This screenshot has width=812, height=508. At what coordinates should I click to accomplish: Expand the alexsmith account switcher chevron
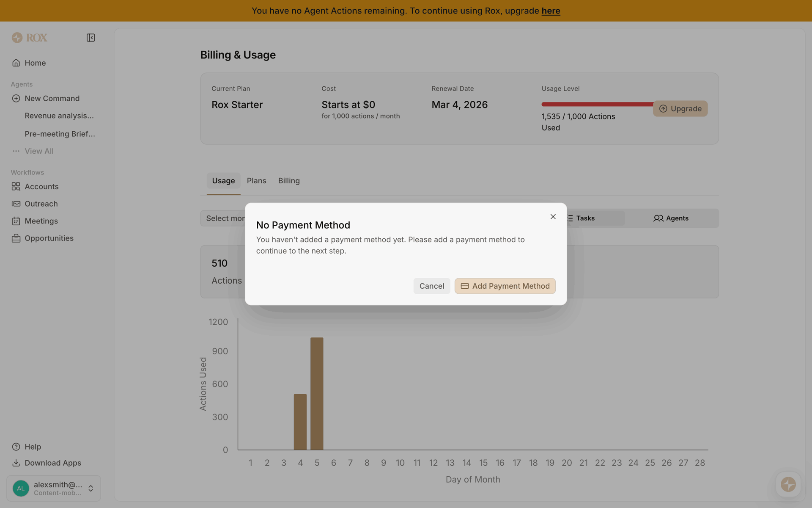[91, 488]
